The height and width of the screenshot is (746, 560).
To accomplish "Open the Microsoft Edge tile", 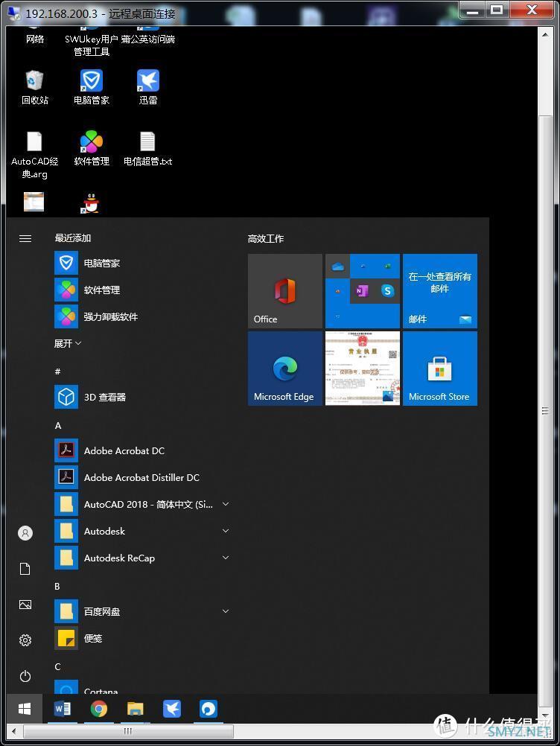I will coord(285,369).
